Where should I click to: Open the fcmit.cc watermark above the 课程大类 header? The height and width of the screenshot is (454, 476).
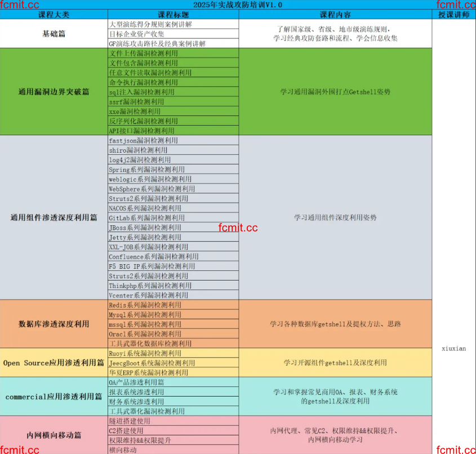click(x=20, y=5)
